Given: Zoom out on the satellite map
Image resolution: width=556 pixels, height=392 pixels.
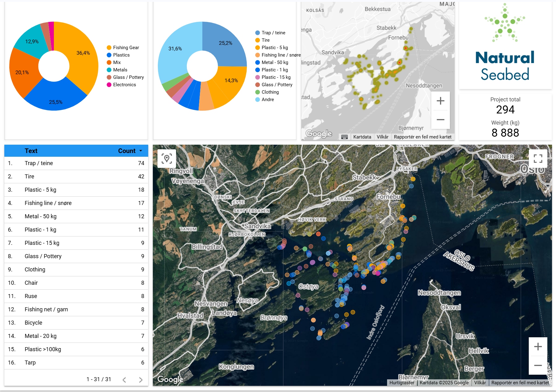Looking at the screenshot, I should coord(538,365).
